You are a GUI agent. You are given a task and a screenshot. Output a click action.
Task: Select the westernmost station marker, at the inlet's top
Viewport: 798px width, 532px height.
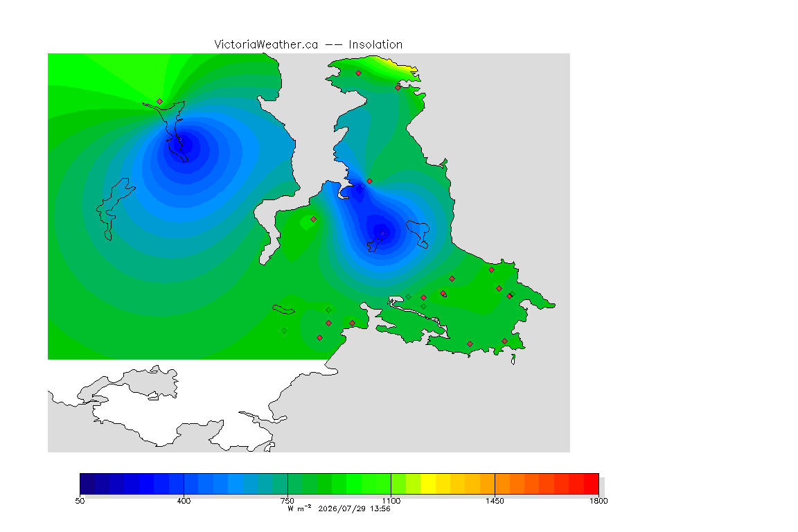tap(160, 101)
